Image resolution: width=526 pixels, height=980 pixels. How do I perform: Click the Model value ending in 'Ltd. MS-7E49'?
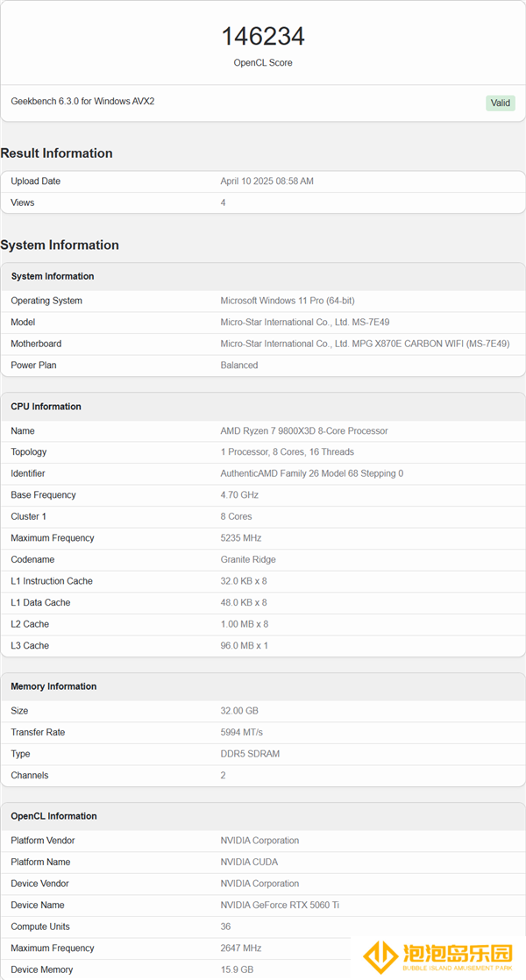[x=305, y=322]
